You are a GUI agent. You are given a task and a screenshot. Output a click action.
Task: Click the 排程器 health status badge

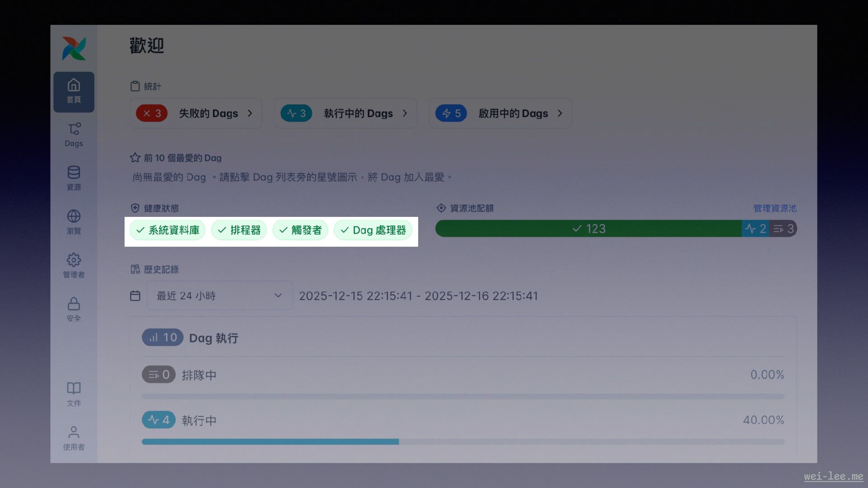239,230
